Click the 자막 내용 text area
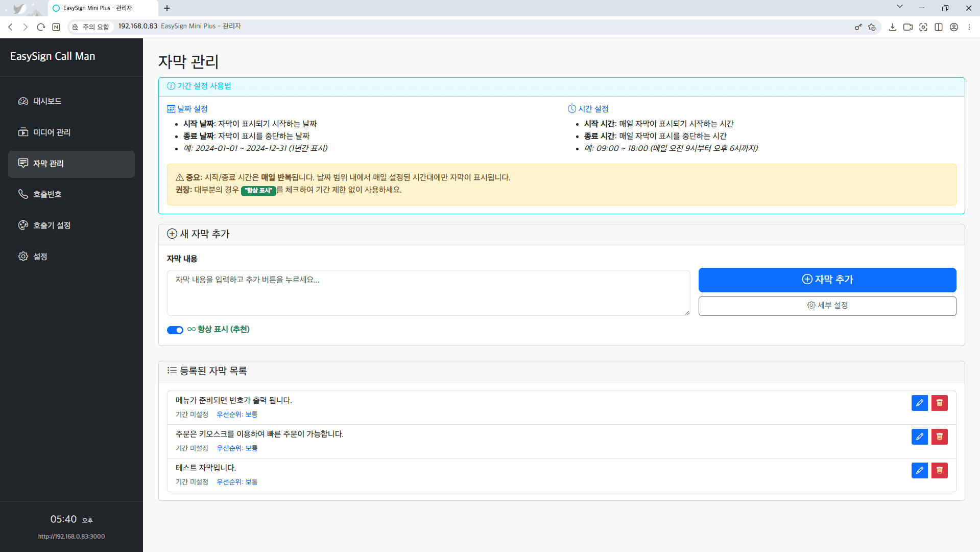Screen dimensions: 980x552 click(x=428, y=292)
